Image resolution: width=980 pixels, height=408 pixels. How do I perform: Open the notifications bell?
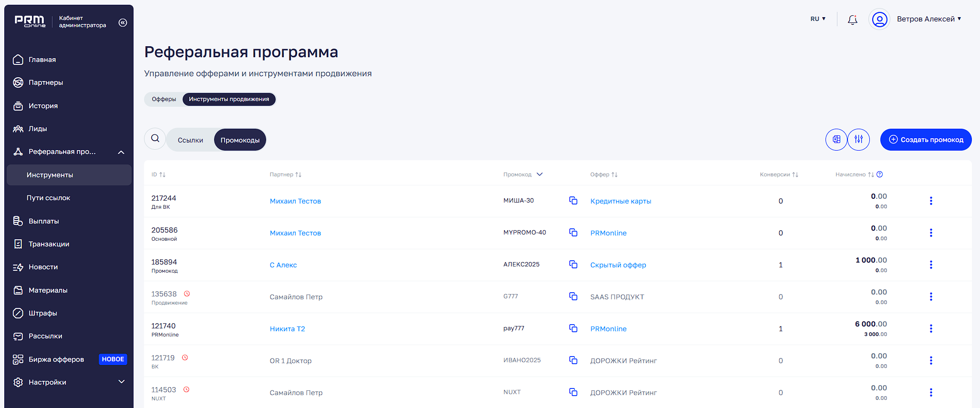coord(852,20)
